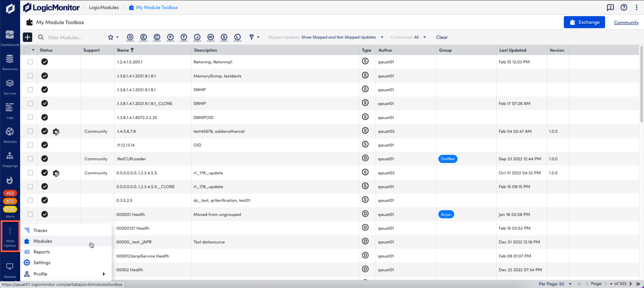Click LogicModules breadcrumb link
Screen dimensions: 644x288
(104, 8)
